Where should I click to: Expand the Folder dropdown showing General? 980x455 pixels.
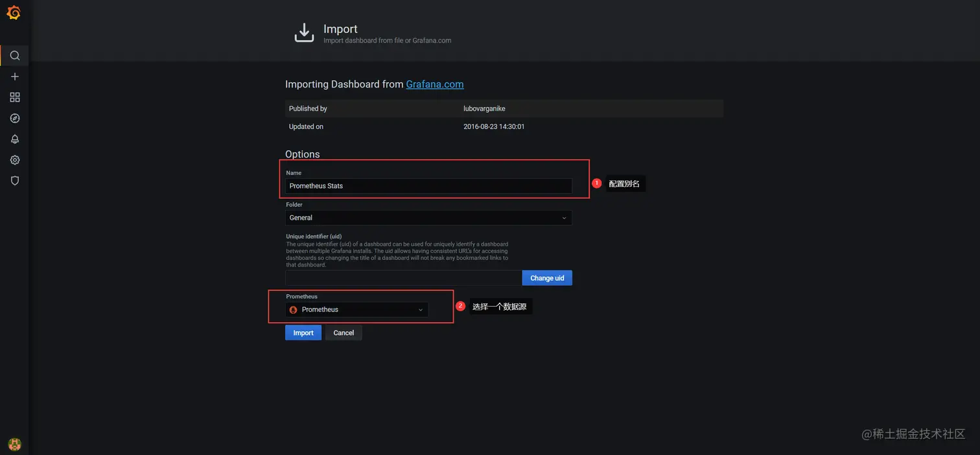[x=428, y=218]
